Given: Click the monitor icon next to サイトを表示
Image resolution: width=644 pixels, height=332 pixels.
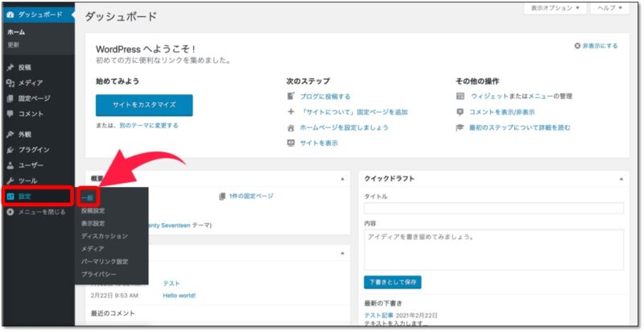Looking at the screenshot, I should coord(291,143).
